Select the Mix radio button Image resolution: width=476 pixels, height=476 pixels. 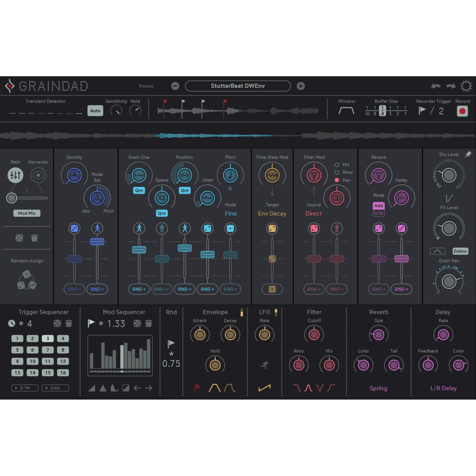(337, 165)
